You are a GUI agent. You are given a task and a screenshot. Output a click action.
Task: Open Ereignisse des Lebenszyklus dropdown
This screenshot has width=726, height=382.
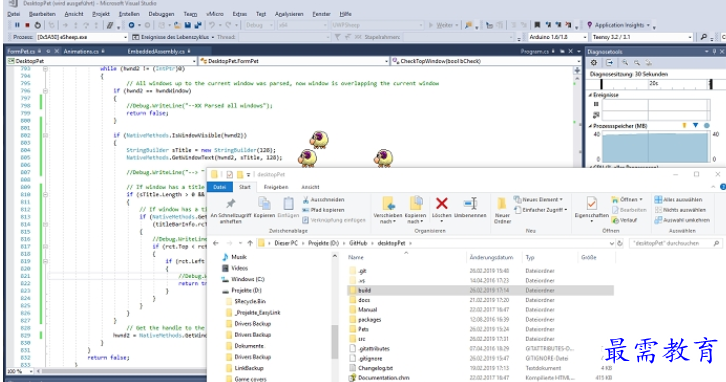click(173, 37)
